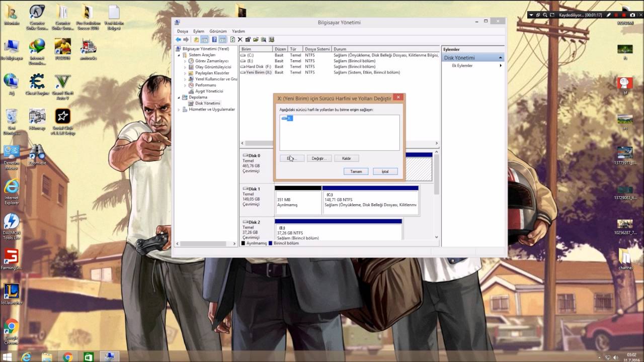644x362 pixels.
Task: Take a snapshot with recorder camera icon
Action: [632, 15]
